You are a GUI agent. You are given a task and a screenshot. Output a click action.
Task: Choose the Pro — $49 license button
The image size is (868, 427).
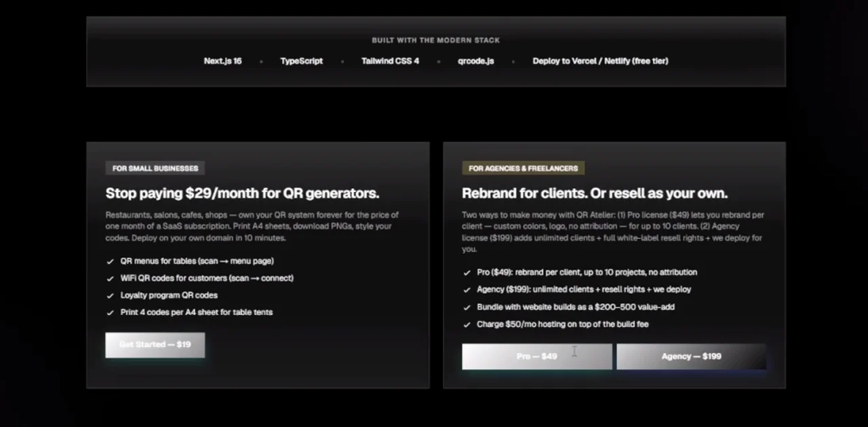pyautogui.click(x=536, y=356)
